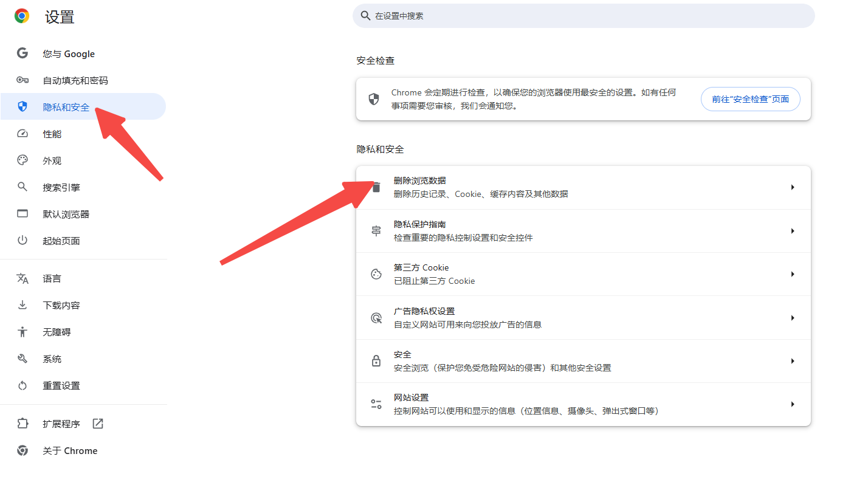Expand the 网站设置 row arrow
The width and height of the screenshot is (868, 499).
click(793, 404)
